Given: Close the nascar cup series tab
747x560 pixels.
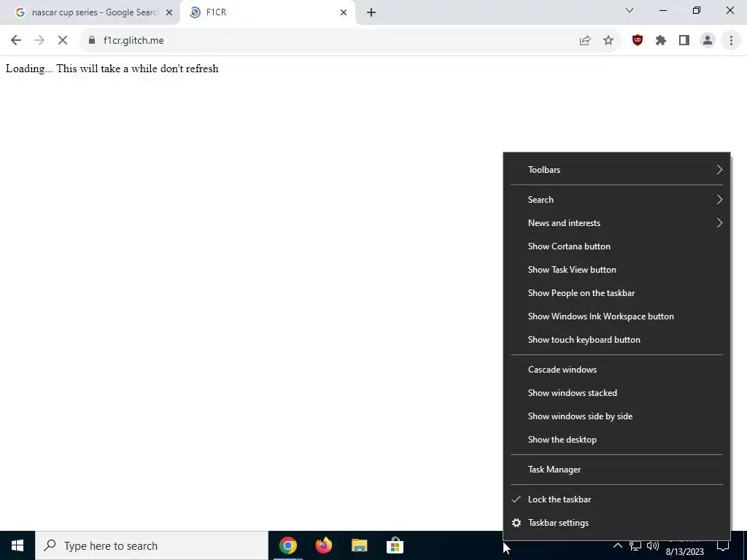Looking at the screenshot, I should click(x=169, y=12).
